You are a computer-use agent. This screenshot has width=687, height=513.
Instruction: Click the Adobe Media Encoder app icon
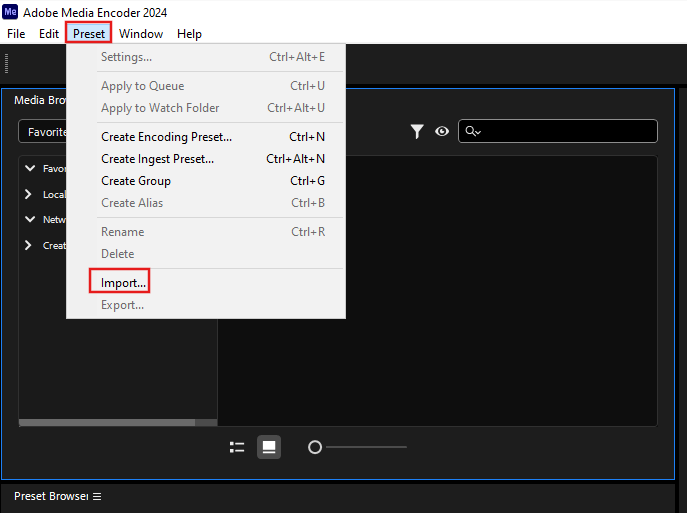pyautogui.click(x=11, y=12)
